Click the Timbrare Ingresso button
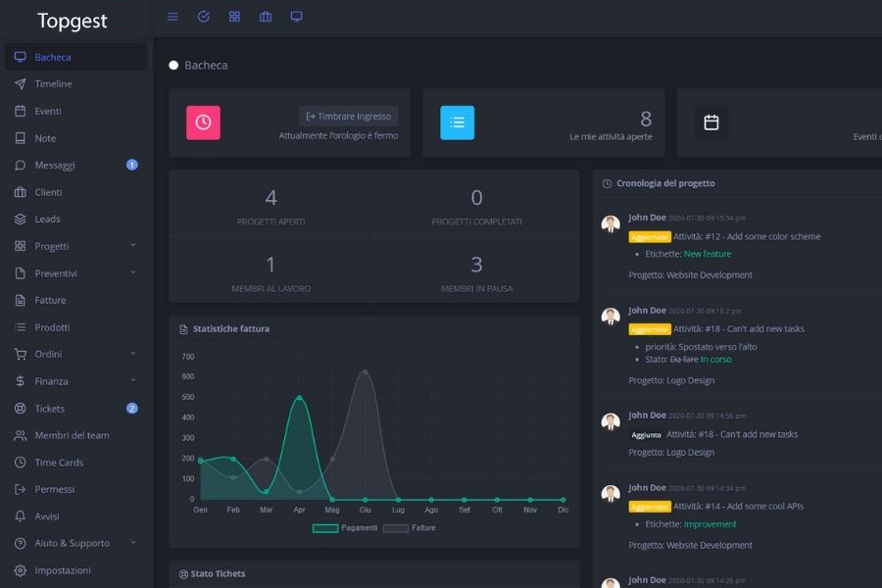 click(x=348, y=116)
